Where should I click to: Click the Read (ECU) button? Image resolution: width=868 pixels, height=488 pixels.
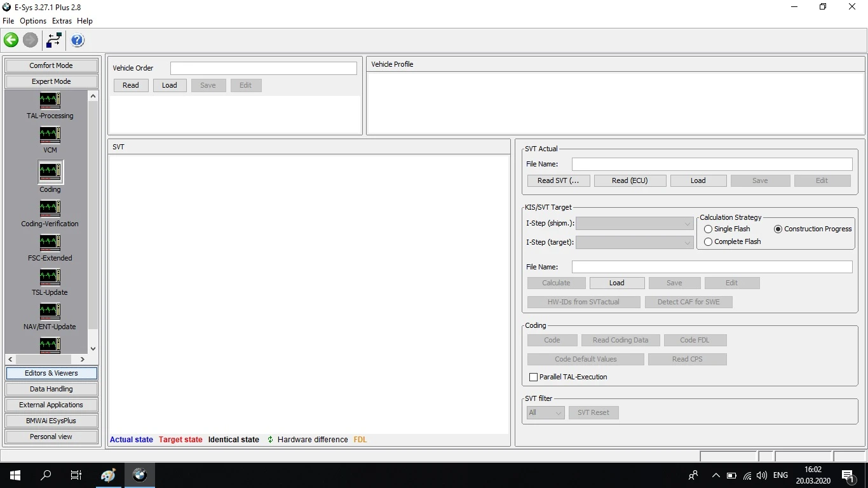[x=630, y=180]
